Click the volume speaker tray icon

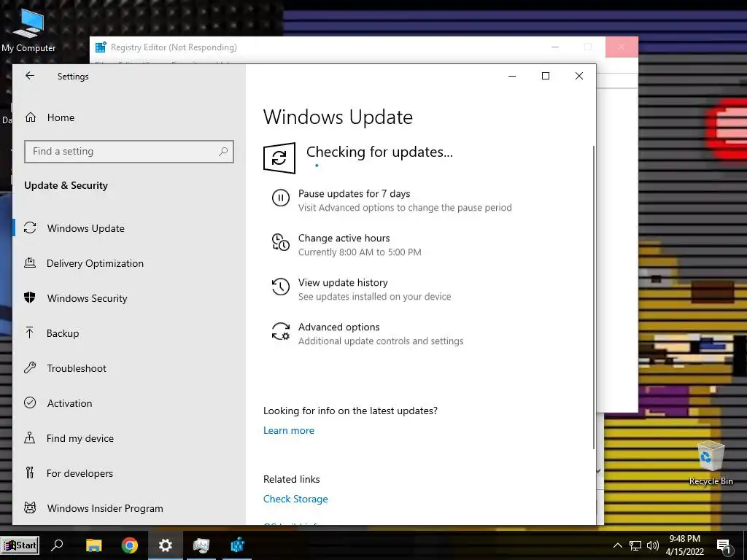(x=653, y=545)
